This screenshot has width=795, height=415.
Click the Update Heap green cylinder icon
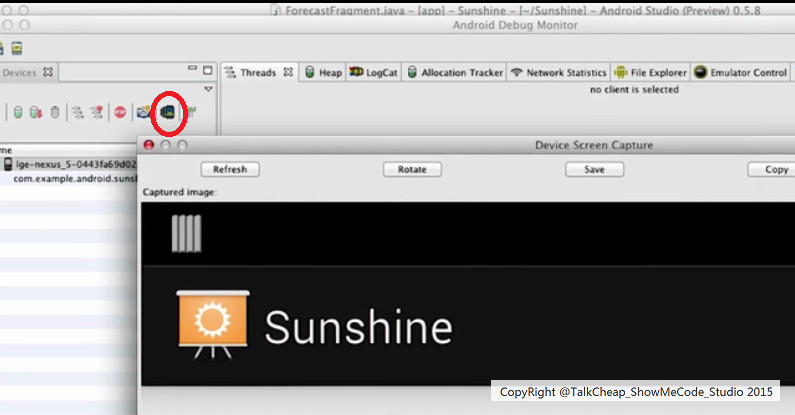click(18, 112)
